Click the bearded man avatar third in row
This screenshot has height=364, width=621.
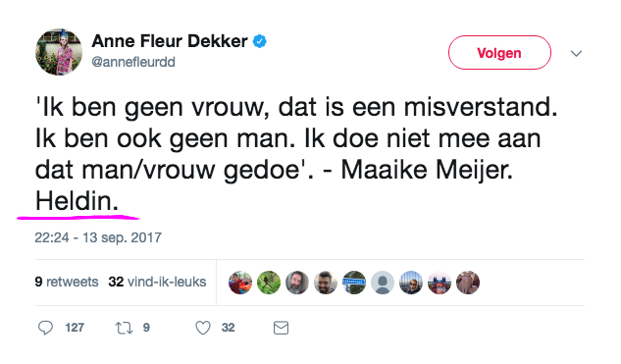click(x=297, y=283)
